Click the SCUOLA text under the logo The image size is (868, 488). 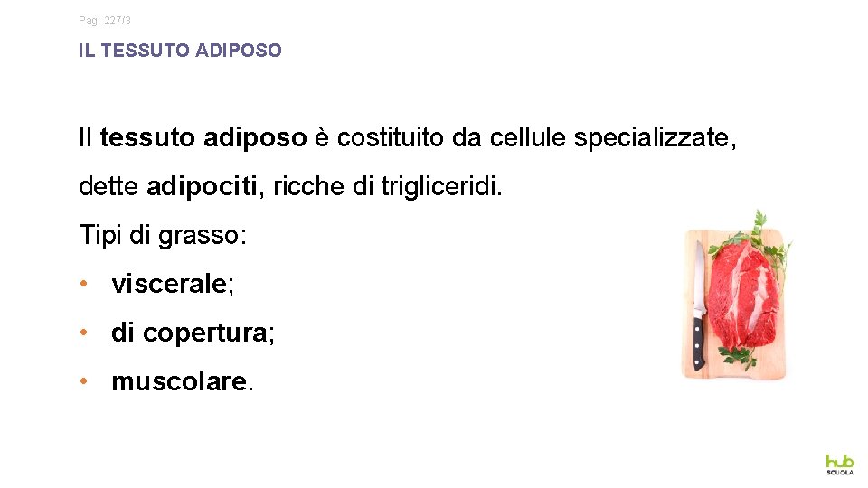[839, 472]
